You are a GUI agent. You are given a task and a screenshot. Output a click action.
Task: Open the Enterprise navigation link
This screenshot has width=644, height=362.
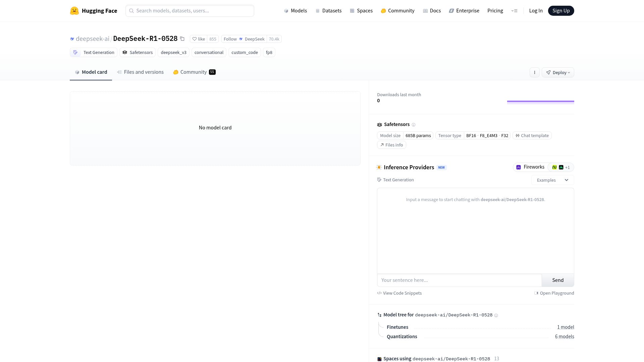[464, 11]
